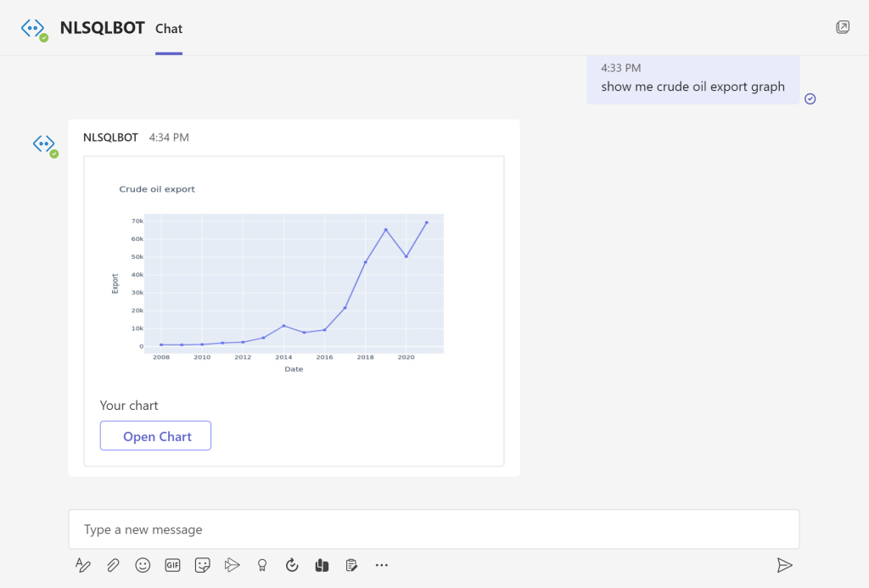This screenshot has height=588, width=869.
Task: Attach a file with the paperclip icon
Action: [x=113, y=565]
